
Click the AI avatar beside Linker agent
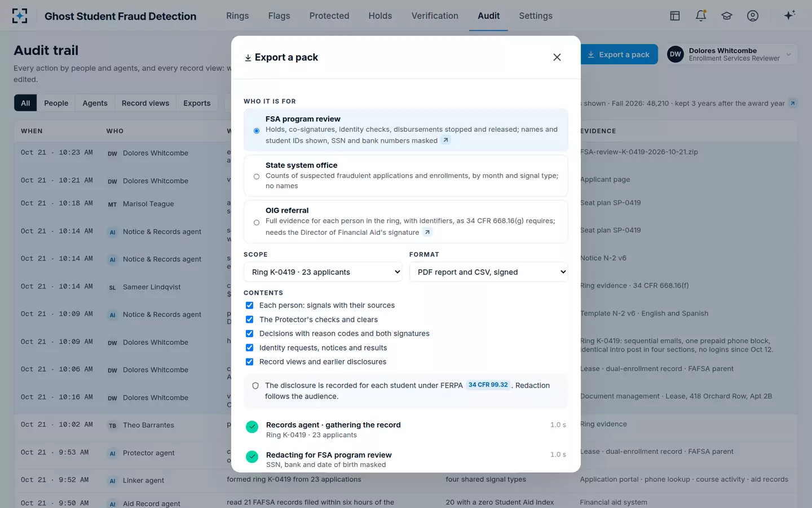pos(112,481)
